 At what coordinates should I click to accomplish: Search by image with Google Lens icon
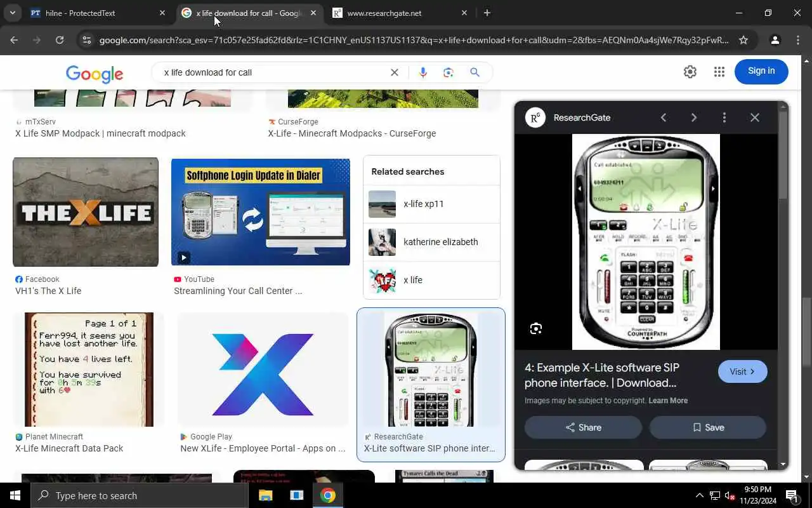[x=449, y=72]
